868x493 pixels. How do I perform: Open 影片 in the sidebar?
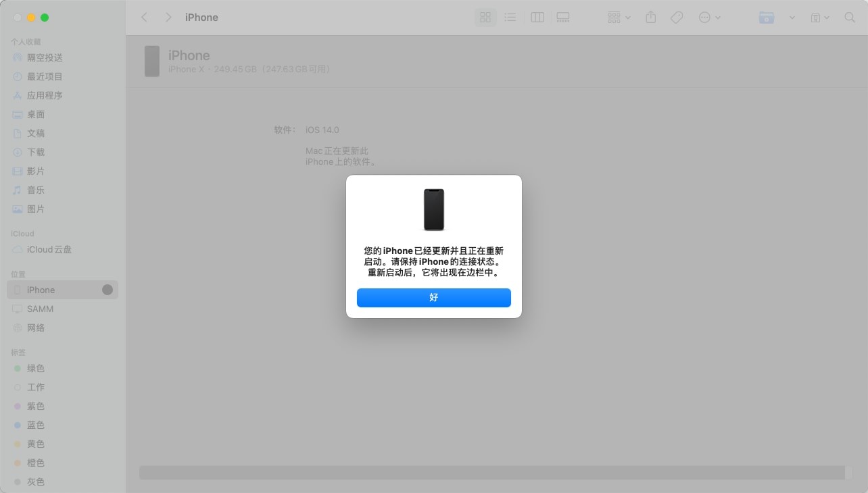tap(62, 172)
